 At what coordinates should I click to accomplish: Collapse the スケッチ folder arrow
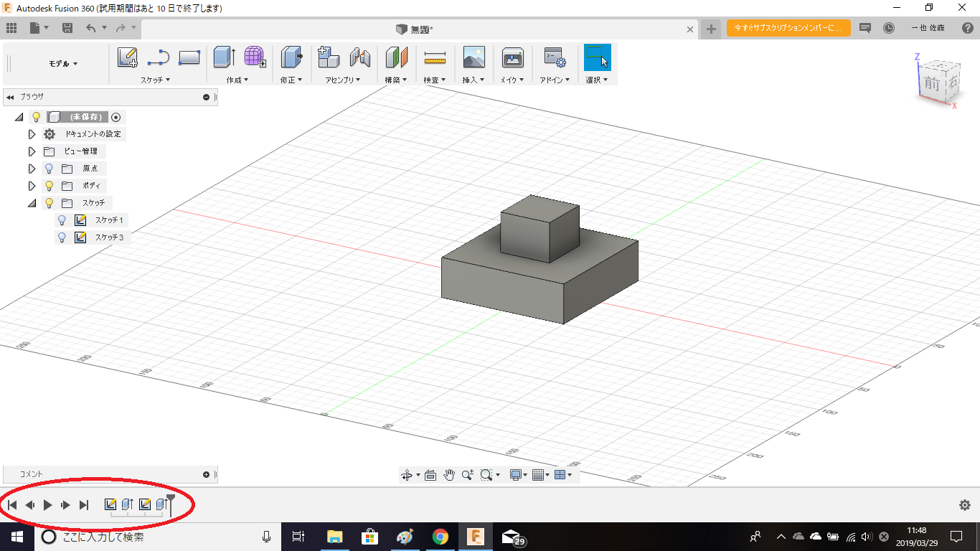(x=32, y=203)
